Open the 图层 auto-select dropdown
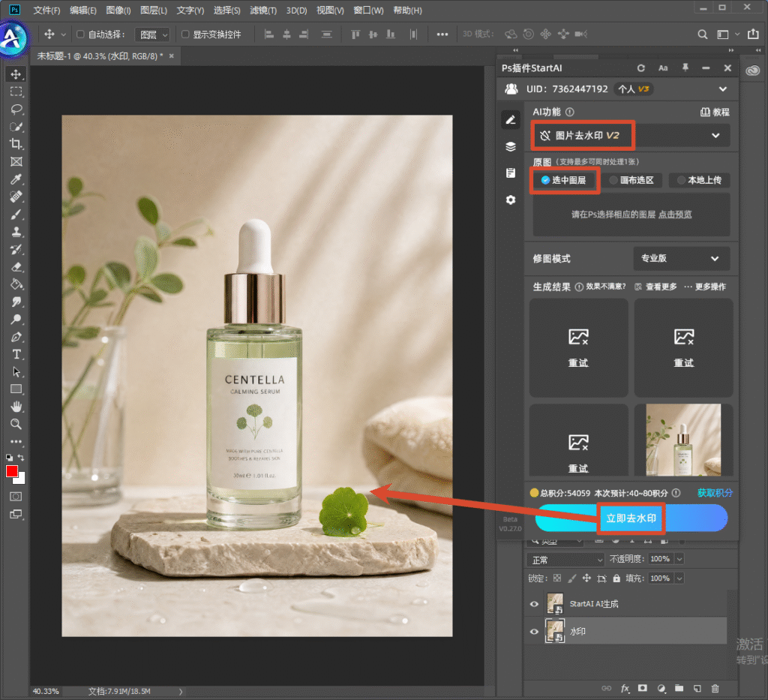This screenshot has width=768, height=700. tap(152, 35)
